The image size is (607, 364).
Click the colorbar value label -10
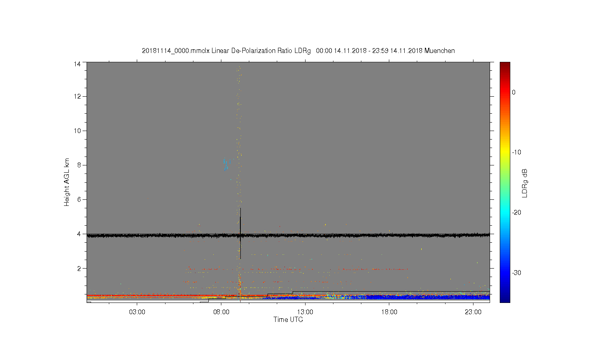pyautogui.click(x=516, y=152)
